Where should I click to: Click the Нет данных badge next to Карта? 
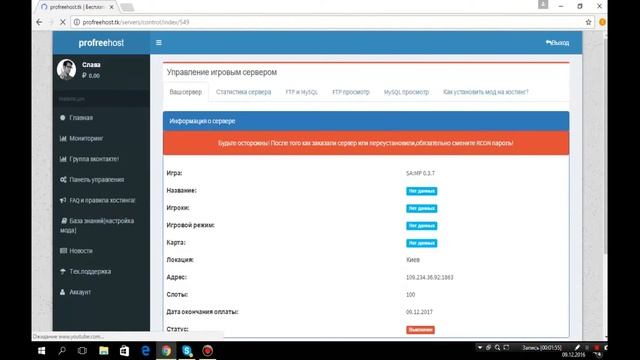click(x=422, y=243)
